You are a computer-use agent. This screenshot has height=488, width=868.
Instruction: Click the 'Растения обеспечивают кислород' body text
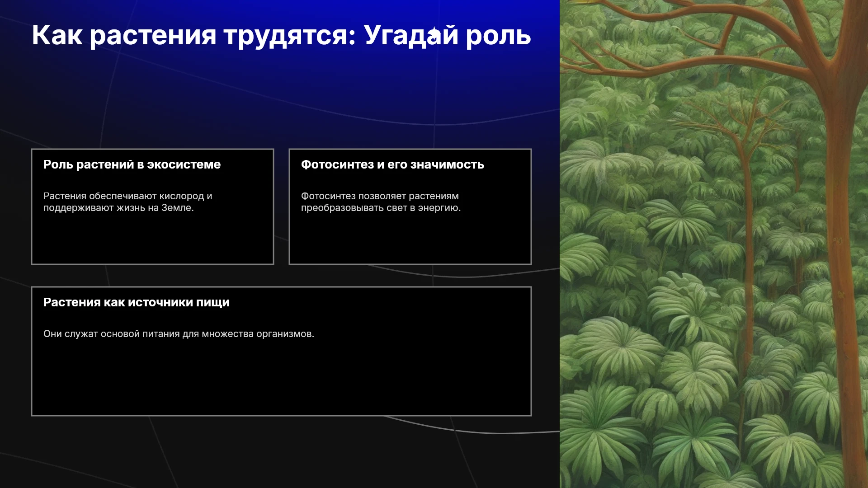128,202
